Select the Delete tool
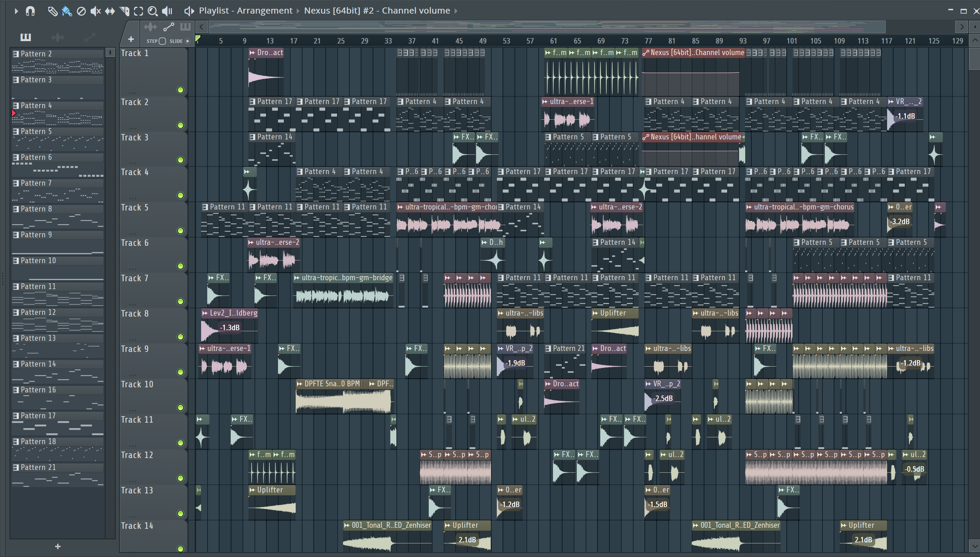This screenshot has width=980, height=557. tap(81, 11)
